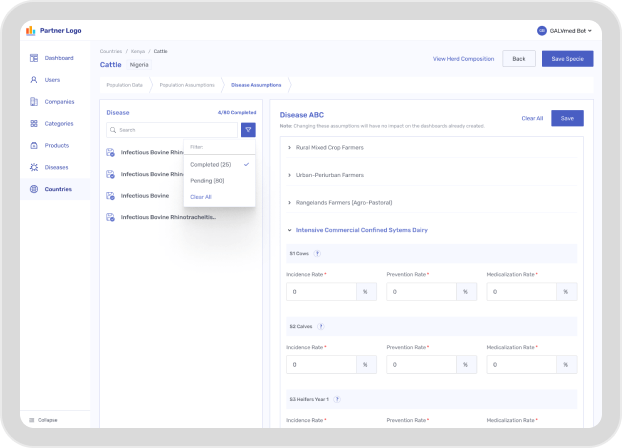The height and width of the screenshot is (448, 622).
Task: Open the Dashboard icon in sidebar
Action: point(34,58)
